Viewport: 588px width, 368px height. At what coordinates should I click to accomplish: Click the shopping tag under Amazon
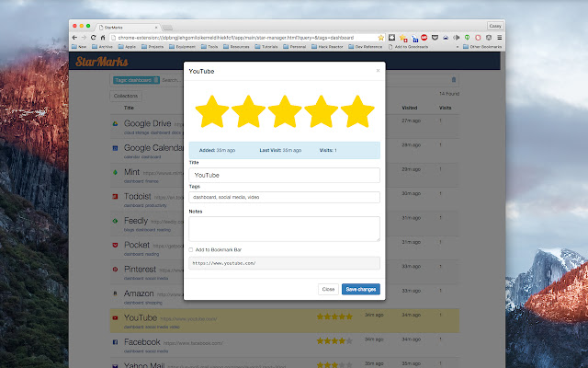[153, 303]
